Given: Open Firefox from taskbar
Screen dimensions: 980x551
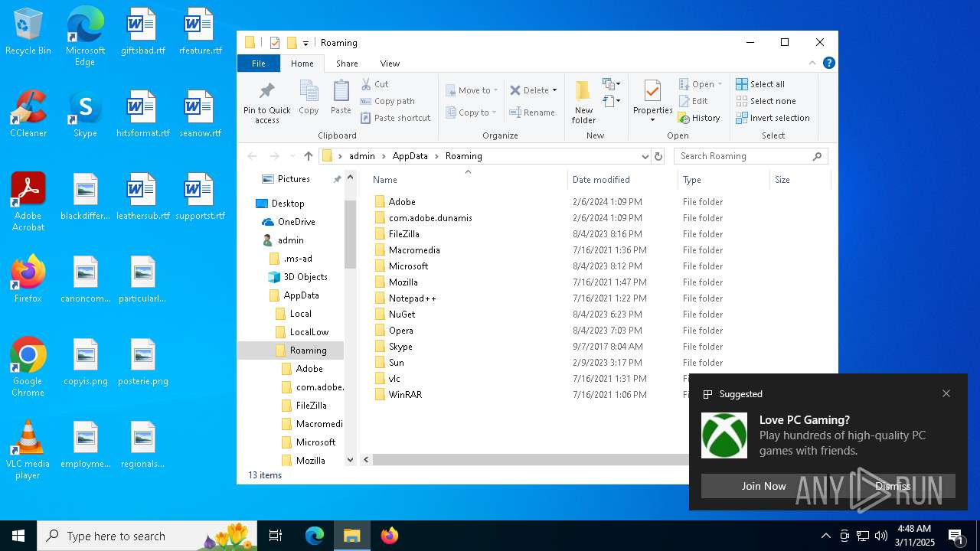Looking at the screenshot, I should (389, 536).
